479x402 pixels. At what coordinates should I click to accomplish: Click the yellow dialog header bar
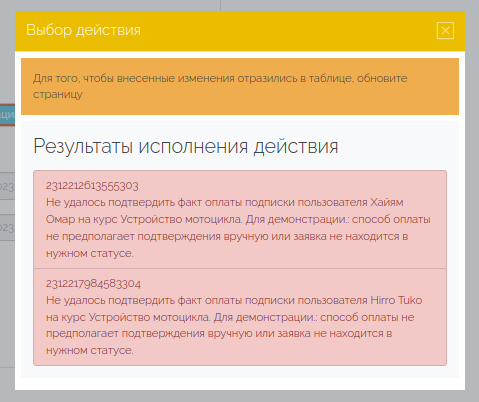point(240,31)
